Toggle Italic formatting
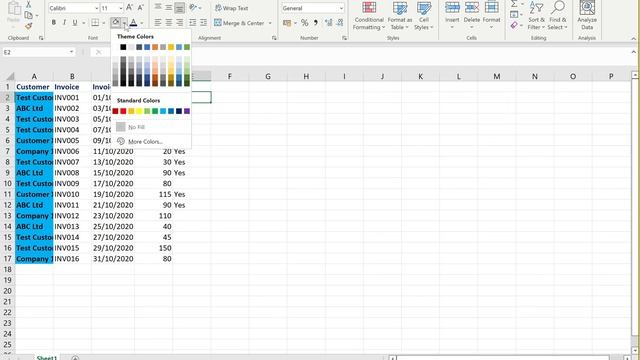The image size is (640, 360). coord(64,23)
